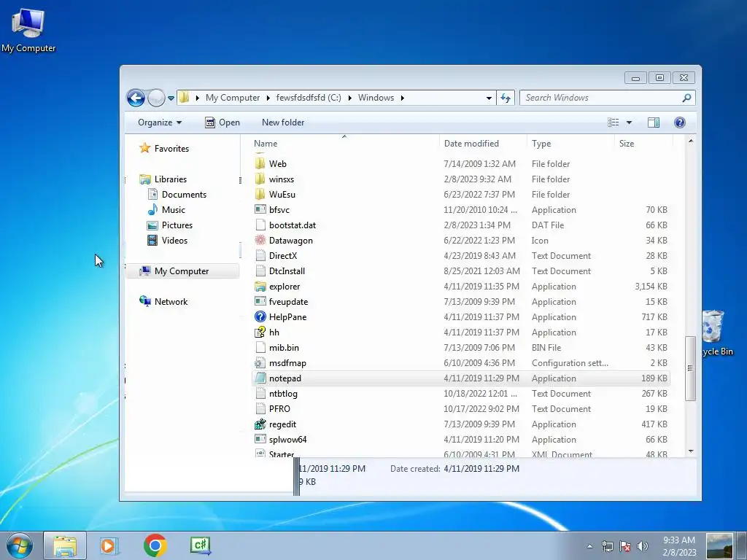Image resolution: width=747 pixels, height=560 pixels.
Task: Open the Pictures library
Action: pyautogui.click(x=170, y=225)
